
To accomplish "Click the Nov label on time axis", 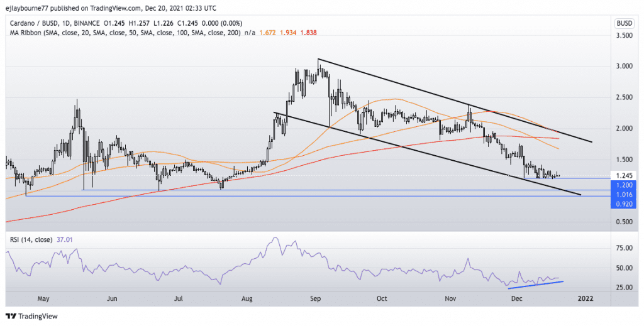I will [x=450, y=298].
